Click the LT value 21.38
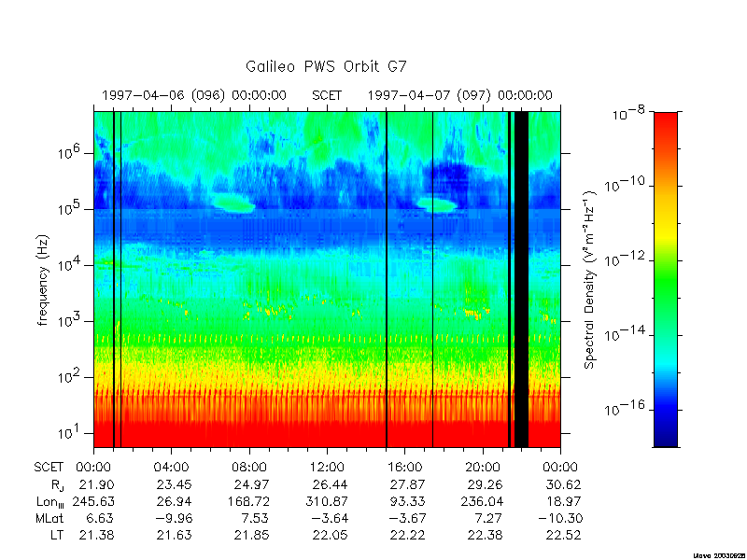Image resolution: width=747 pixels, height=560 pixels. click(97, 535)
